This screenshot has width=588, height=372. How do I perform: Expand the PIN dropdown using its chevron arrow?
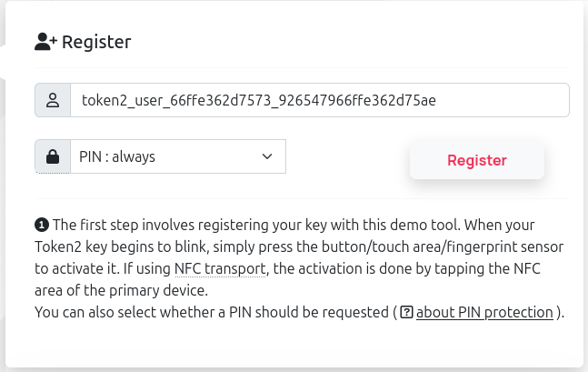pos(267,156)
